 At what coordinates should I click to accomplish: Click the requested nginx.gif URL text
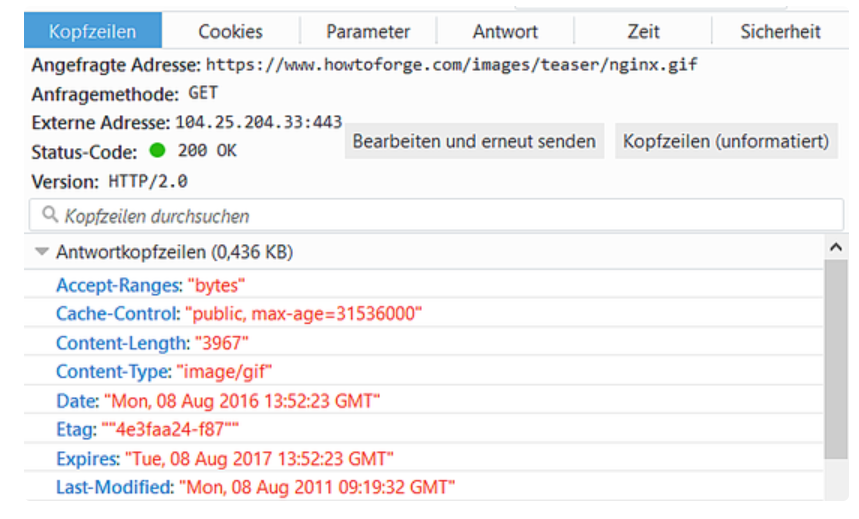click(x=451, y=65)
